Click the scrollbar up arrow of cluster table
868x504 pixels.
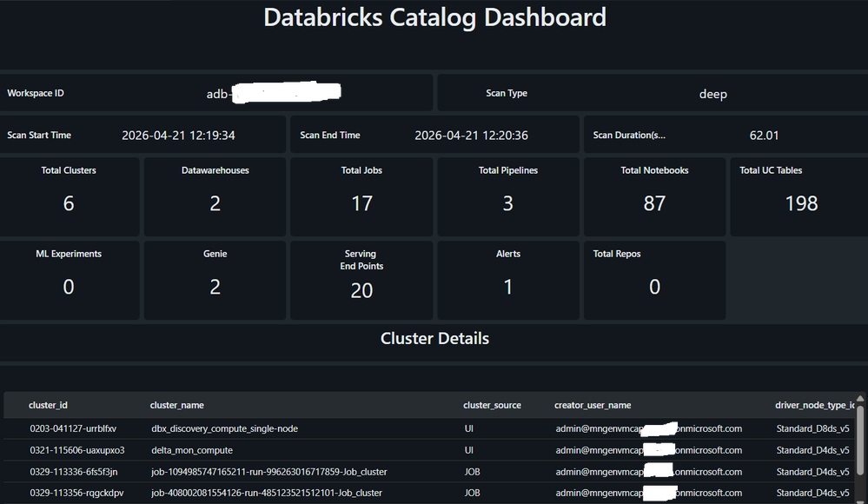(x=859, y=399)
